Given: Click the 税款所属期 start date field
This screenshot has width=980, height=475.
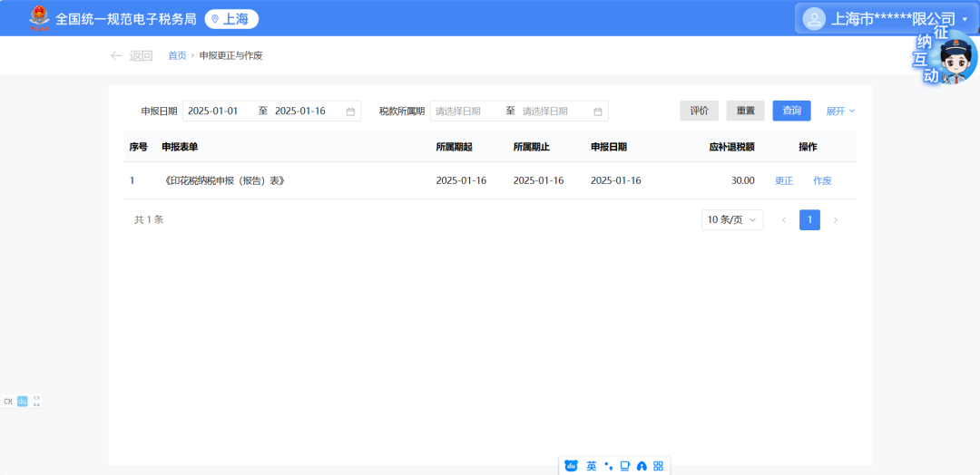Looking at the screenshot, I should click(465, 111).
